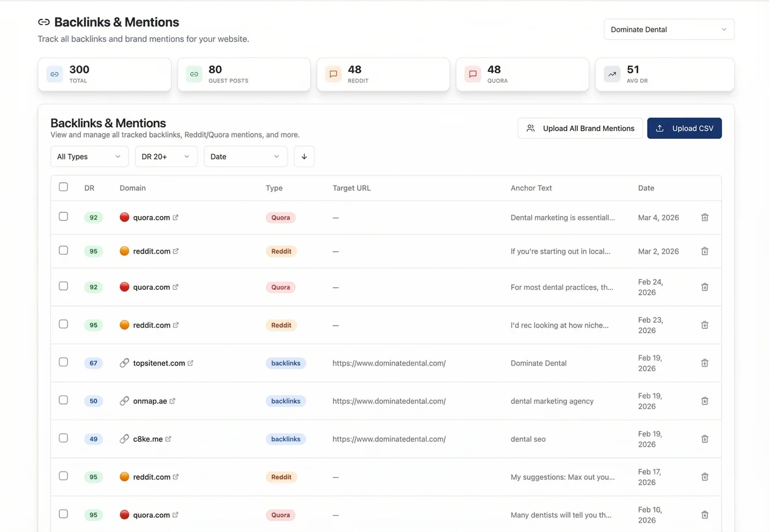Click the link icon in the 300 TOTAL stat card

pyautogui.click(x=54, y=74)
